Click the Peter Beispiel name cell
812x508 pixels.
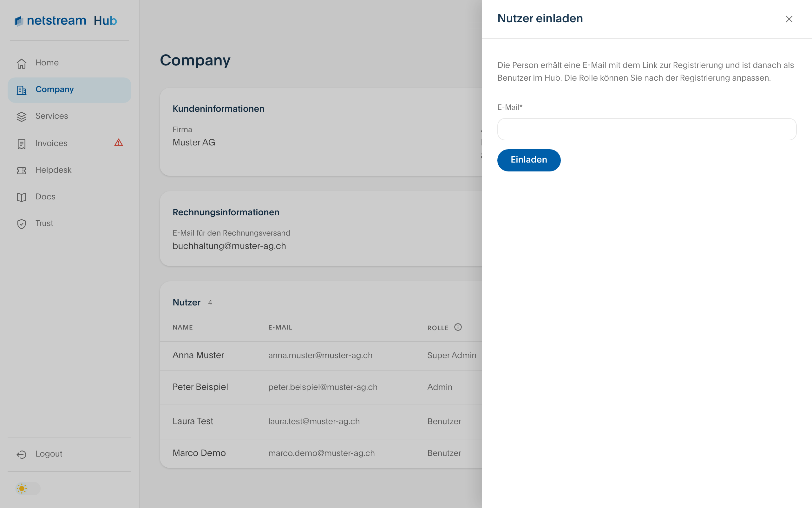[x=200, y=387]
